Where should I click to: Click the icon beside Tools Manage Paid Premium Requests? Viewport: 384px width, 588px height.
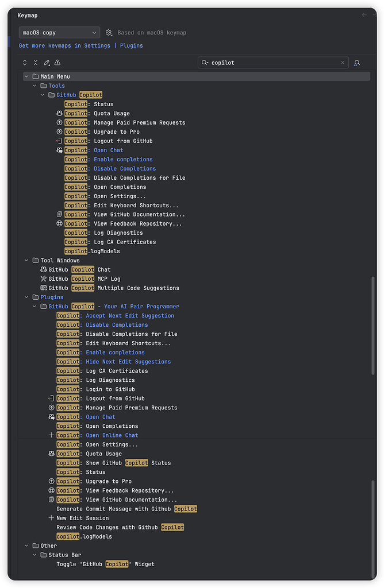pyautogui.click(x=59, y=122)
